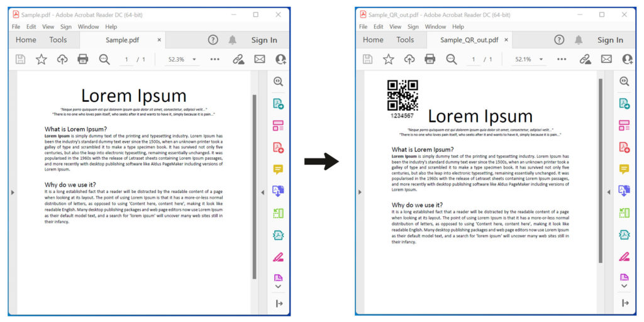Click the notifications bell in the Sample_QR_out.pdf window
644x322 pixels.
(579, 40)
